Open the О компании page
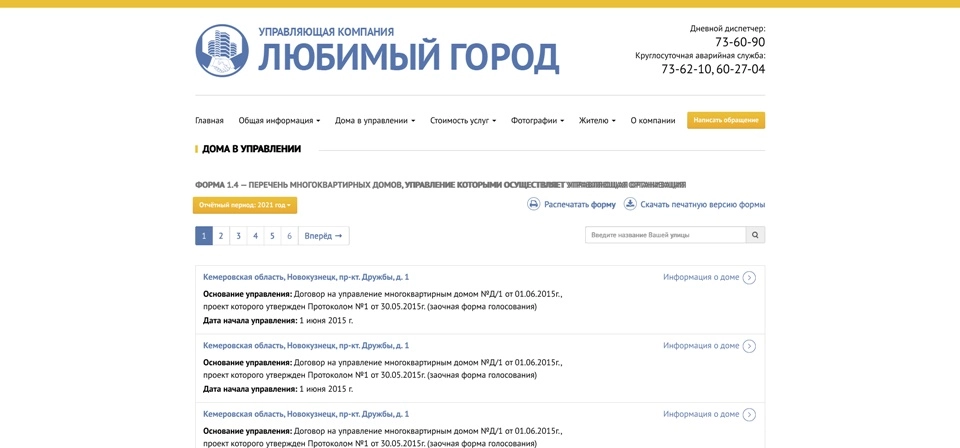 [x=653, y=121]
